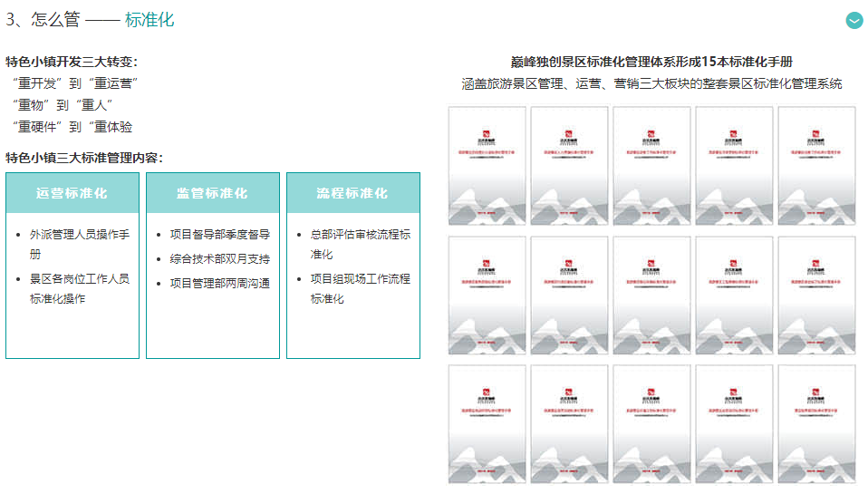
Task: Collapse the section with the teal chevron icon
Action: pyautogui.click(x=854, y=21)
